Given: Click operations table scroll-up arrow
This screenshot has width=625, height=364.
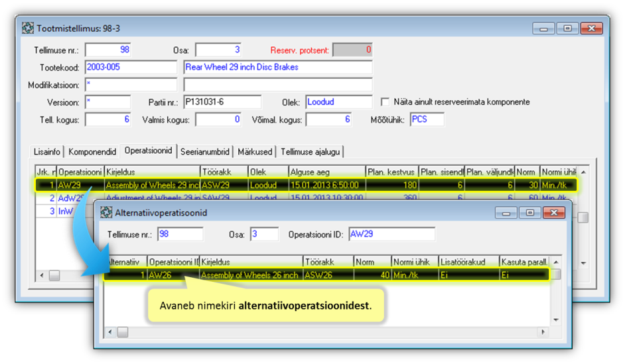Looking at the screenshot, I should pos(583,172).
